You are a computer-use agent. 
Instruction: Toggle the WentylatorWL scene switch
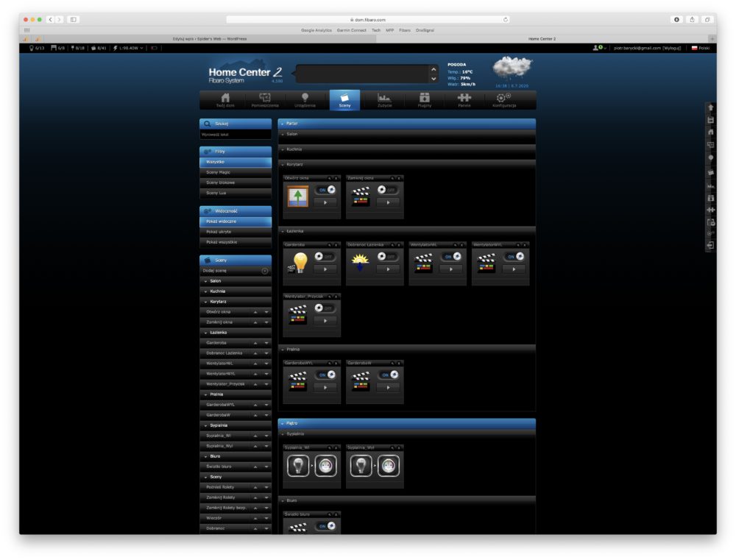point(452,256)
